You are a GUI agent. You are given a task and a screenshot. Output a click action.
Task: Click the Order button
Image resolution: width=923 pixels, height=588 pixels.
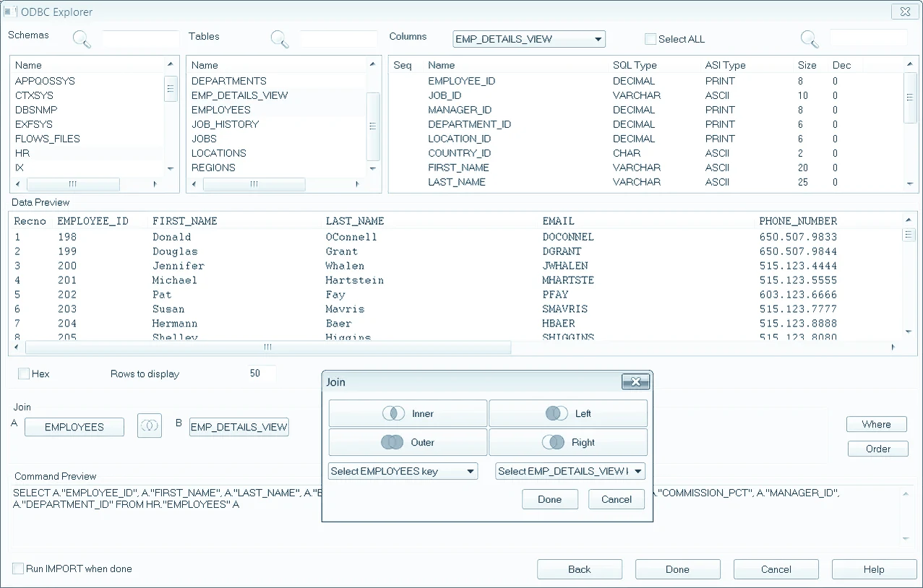tap(878, 449)
